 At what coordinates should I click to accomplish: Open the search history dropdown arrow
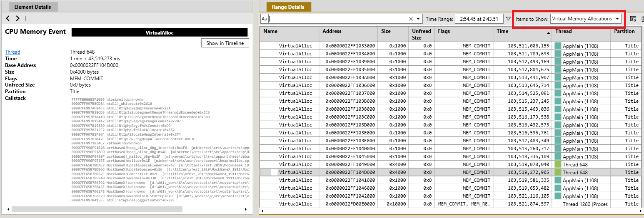[418, 19]
